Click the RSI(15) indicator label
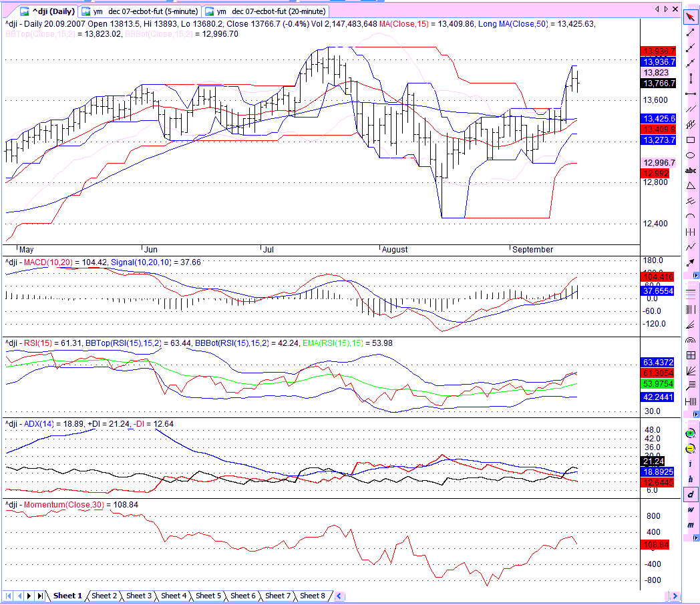 (37, 343)
